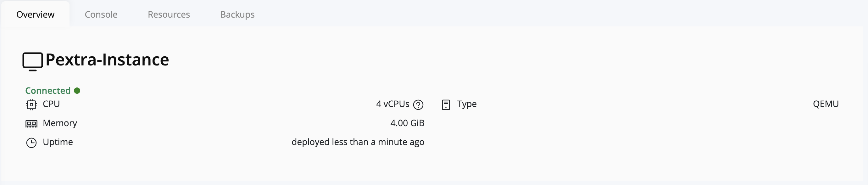Click the CPU row label
This screenshot has height=185, width=868.
coord(51,104)
